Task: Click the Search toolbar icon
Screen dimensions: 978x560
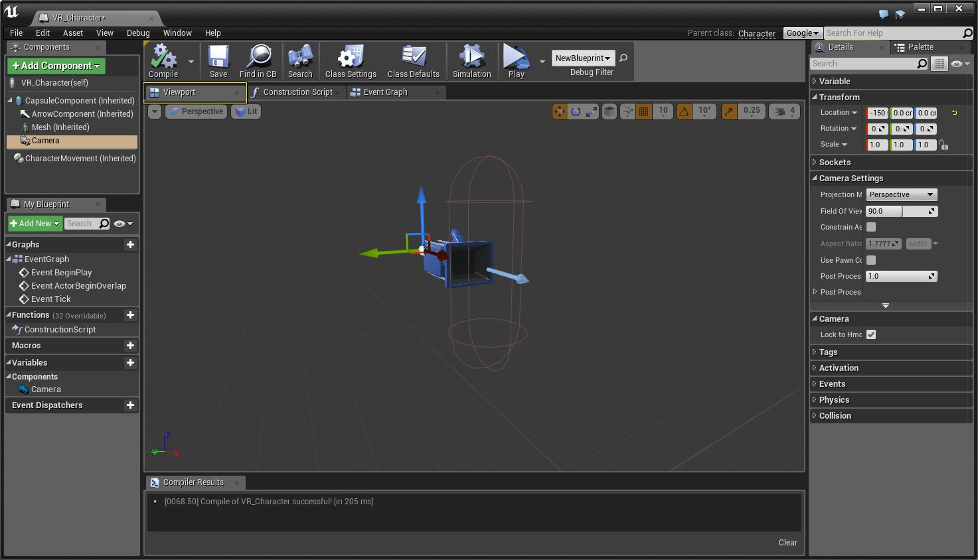Action: [300, 61]
